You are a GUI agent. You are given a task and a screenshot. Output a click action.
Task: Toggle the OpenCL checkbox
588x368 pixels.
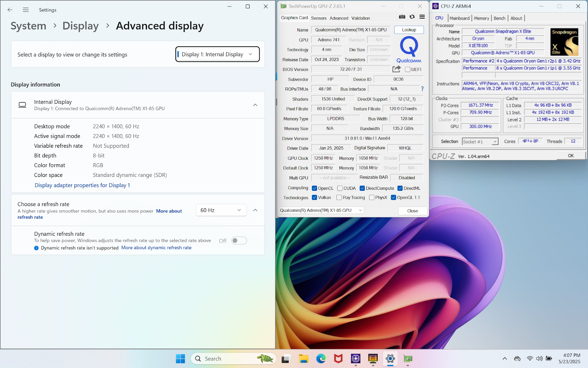[314, 188]
